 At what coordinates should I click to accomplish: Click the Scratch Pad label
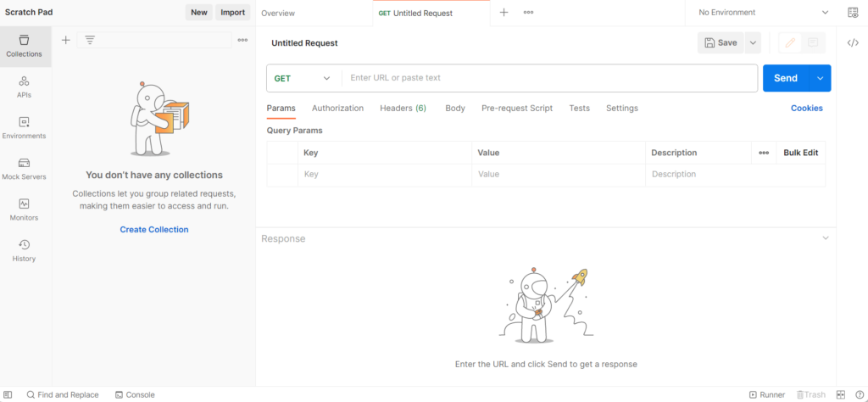[29, 12]
